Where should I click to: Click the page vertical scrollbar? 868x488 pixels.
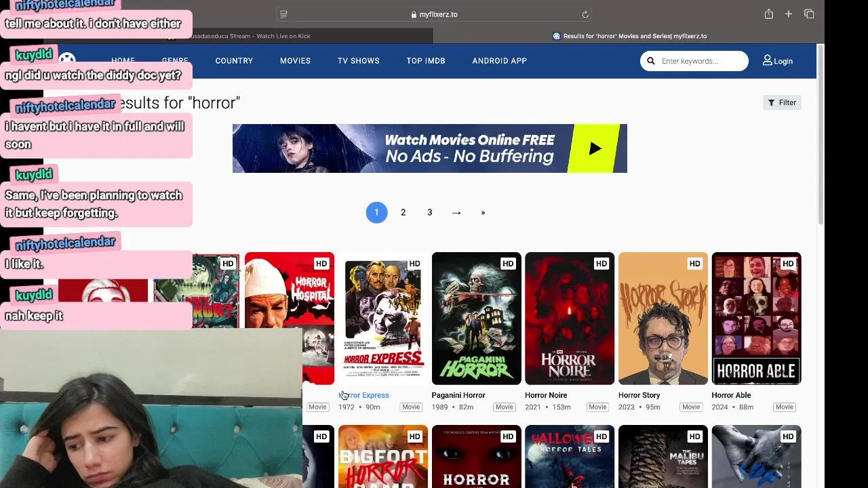tap(821, 136)
